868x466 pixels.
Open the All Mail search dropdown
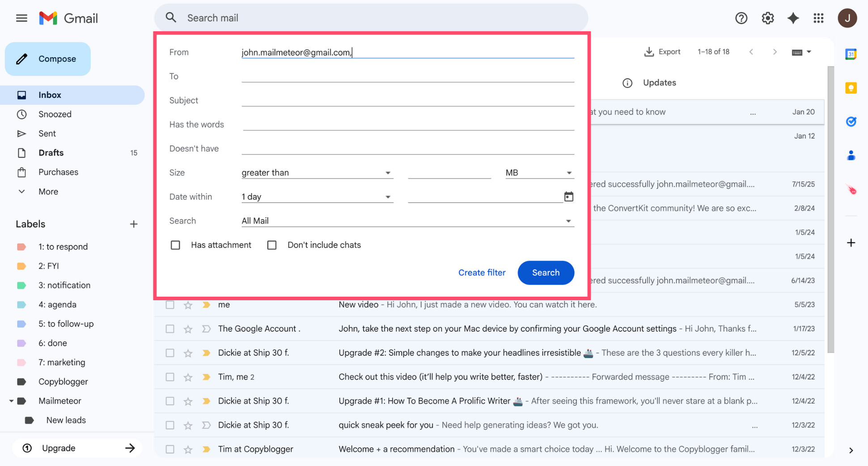tap(568, 220)
